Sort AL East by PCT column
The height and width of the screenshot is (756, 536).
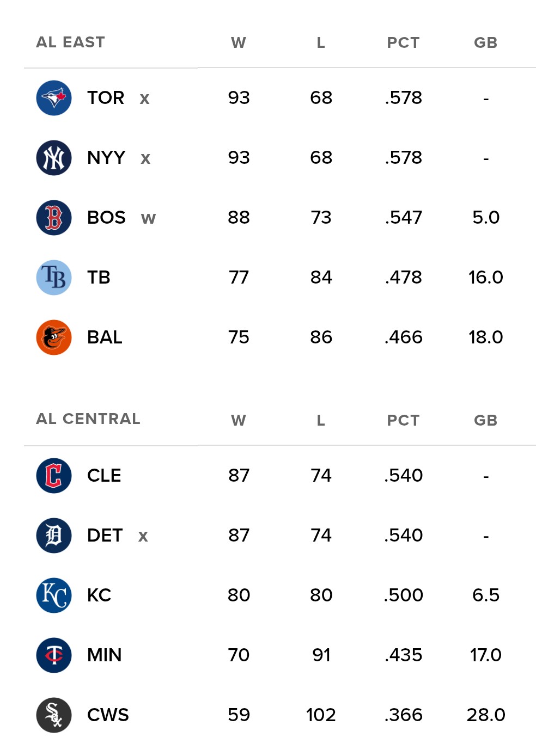[x=403, y=43]
